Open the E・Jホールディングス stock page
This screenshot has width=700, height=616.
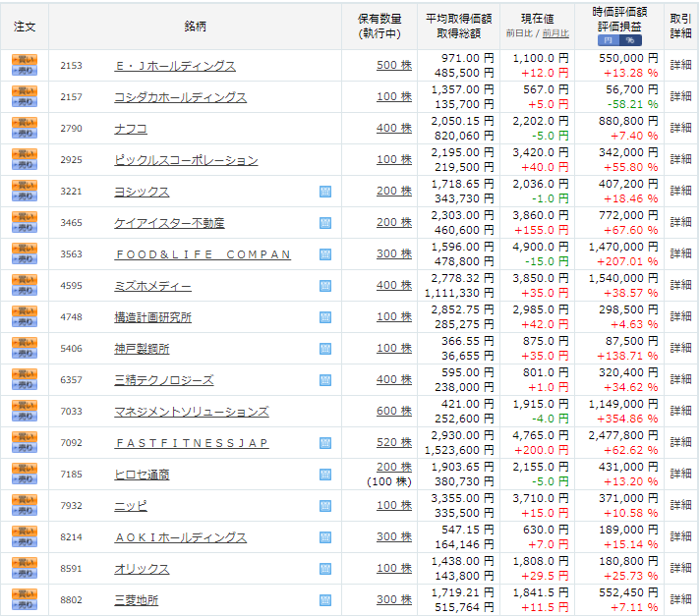[175, 66]
